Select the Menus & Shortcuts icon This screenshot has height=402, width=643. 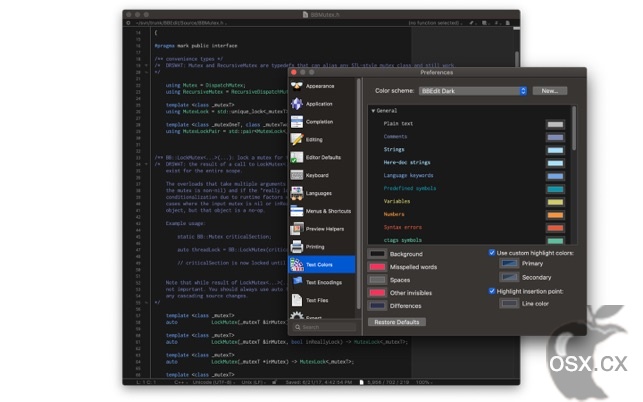point(296,211)
